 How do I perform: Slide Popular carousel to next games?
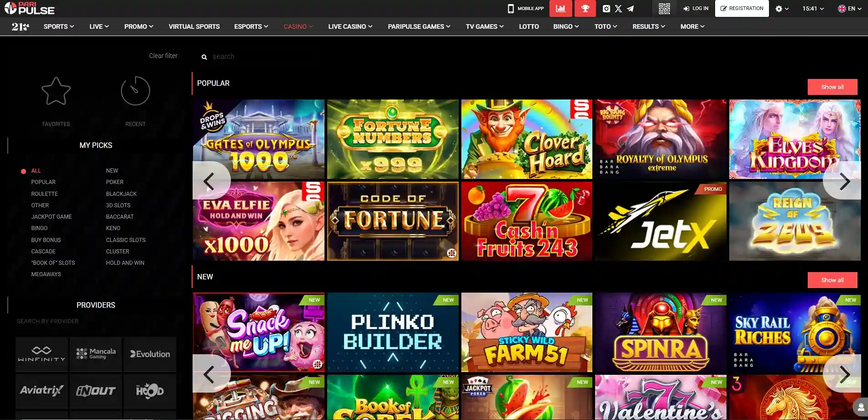coord(844,181)
